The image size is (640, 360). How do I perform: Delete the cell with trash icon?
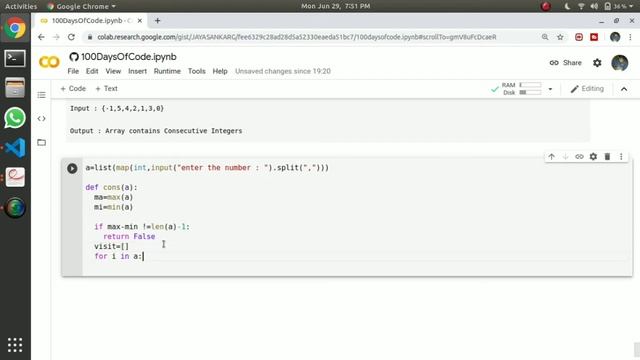[607, 157]
